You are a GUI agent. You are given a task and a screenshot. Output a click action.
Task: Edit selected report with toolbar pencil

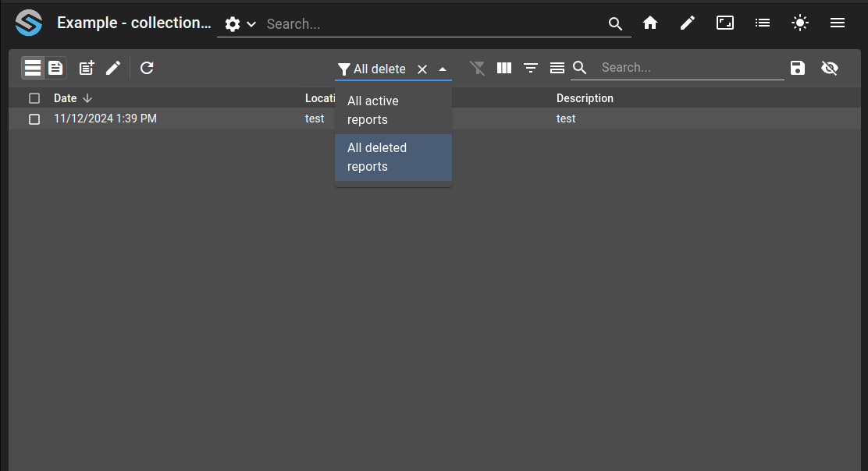pos(113,68)
